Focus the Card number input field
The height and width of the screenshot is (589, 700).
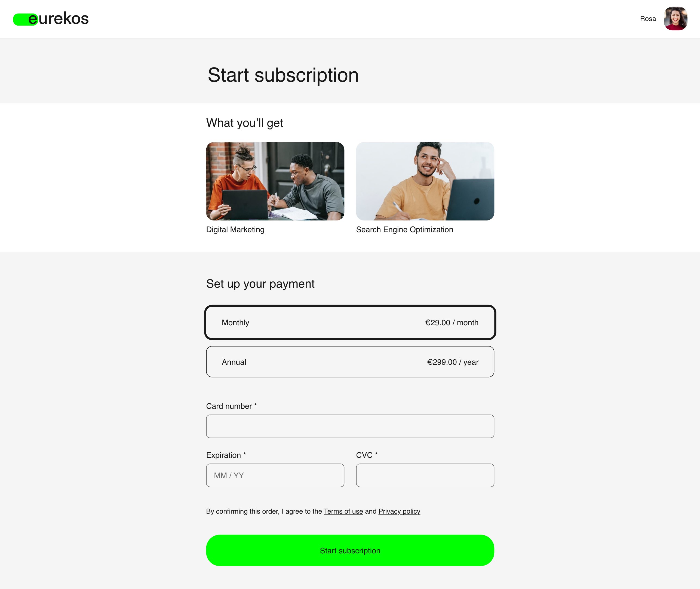click(x=350, y=426)
